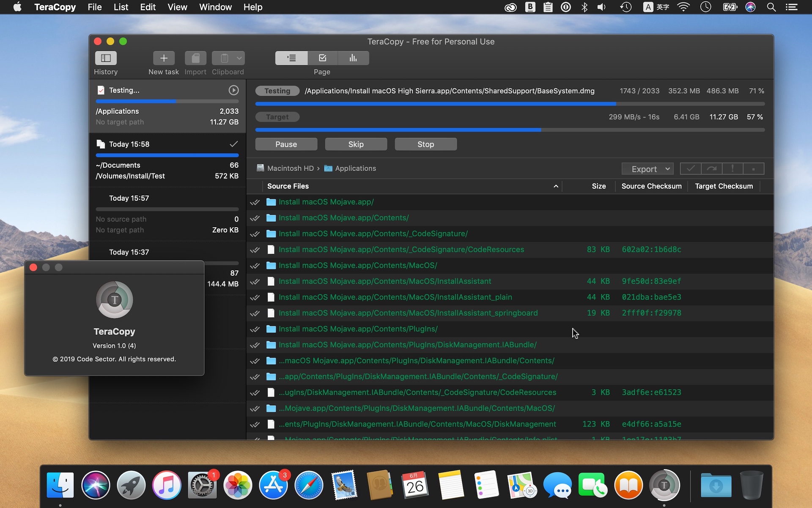Select the Today 15:58 history task
The image size is (812, 508).
tap(167, 160)
